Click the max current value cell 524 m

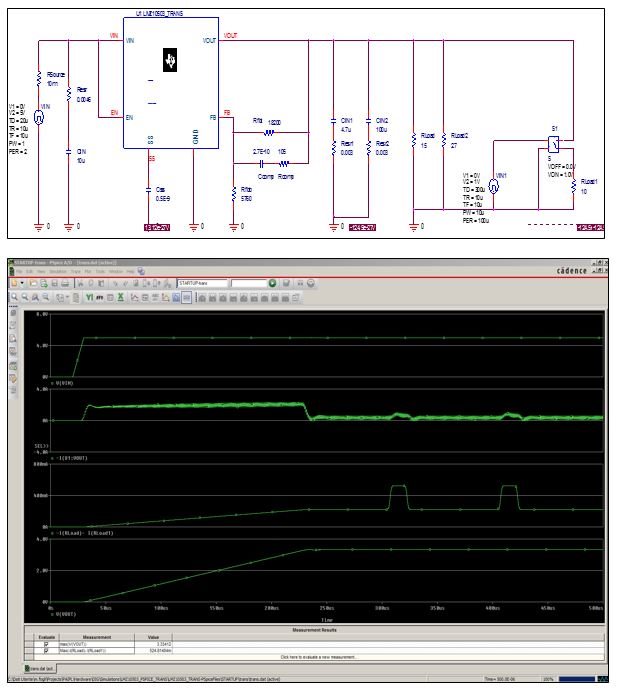point(153,651)
